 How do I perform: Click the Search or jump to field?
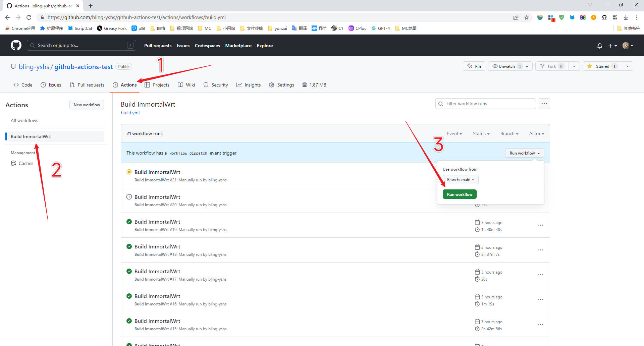(81, 45)
